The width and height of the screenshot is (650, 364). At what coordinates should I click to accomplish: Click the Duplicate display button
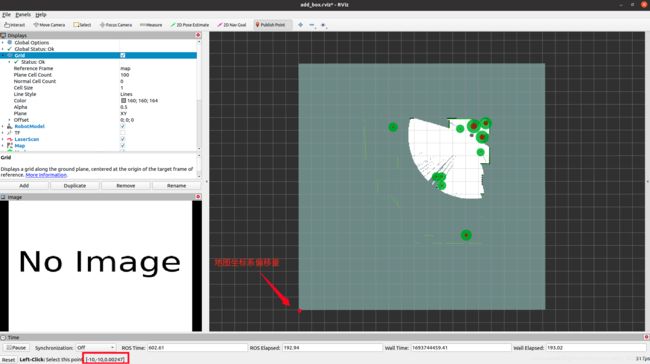[x=75, y=186]
